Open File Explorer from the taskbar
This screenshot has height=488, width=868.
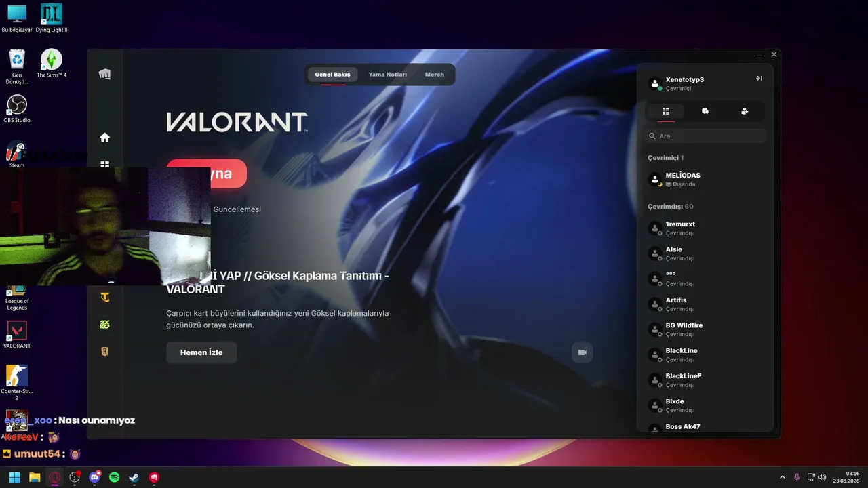(x=35, y=477)
